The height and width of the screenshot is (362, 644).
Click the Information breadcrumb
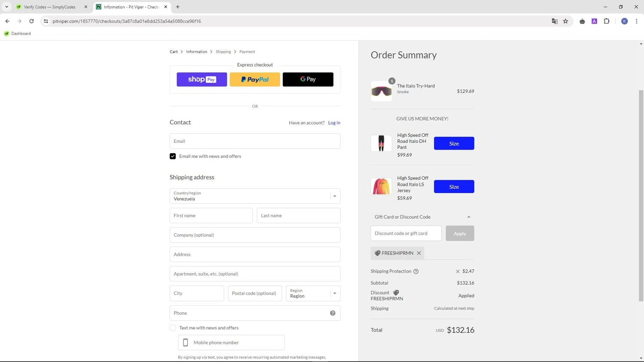pos(197,52)
